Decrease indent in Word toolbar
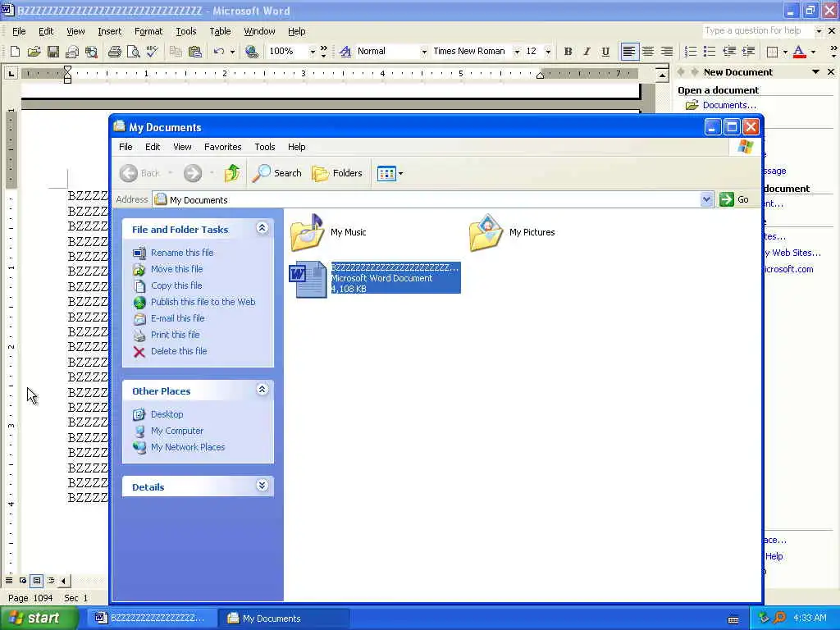 tap(729, 52)
